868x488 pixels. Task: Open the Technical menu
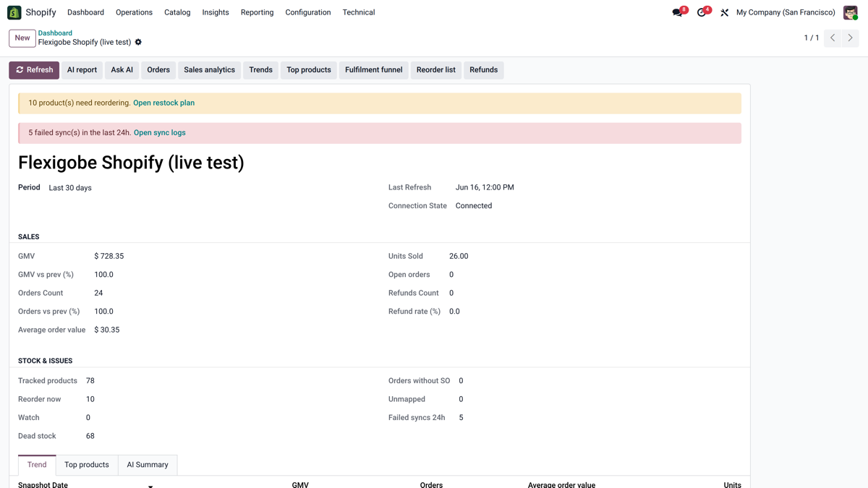point(359,12)
